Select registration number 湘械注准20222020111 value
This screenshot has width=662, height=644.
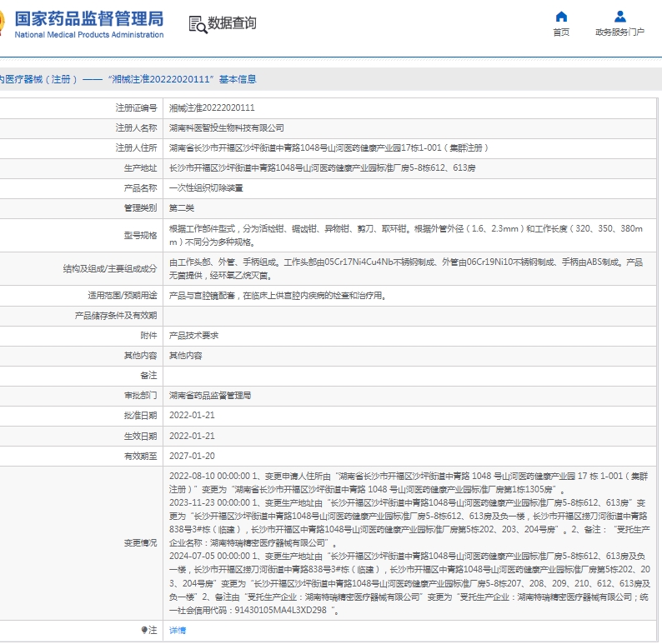pos(212,108)
